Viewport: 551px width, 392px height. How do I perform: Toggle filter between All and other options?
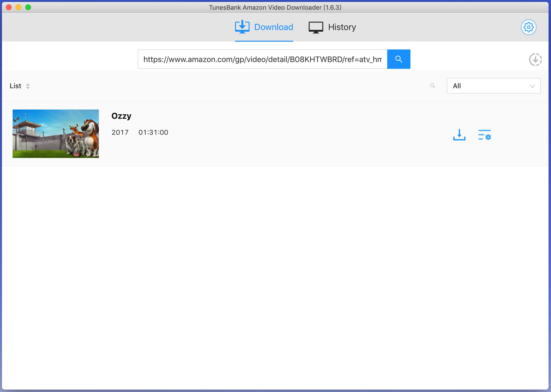[x=493, y=86]
